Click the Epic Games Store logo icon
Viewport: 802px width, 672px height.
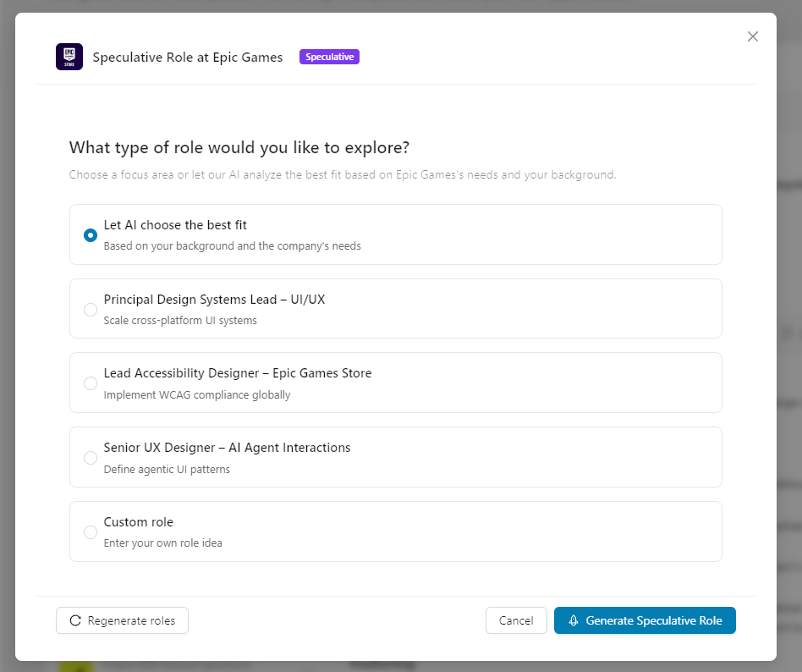coord(69,57)
